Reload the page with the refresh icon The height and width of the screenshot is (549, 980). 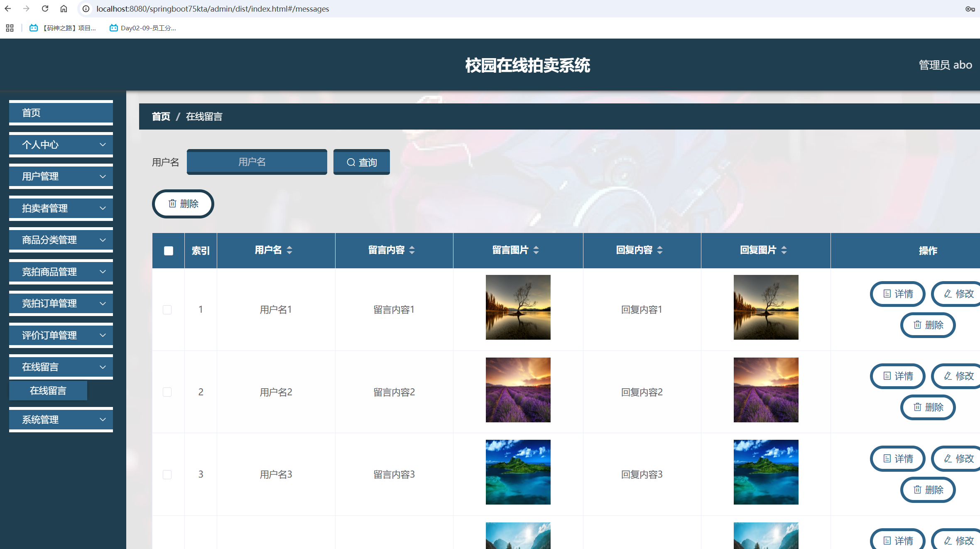coord(45,9)
